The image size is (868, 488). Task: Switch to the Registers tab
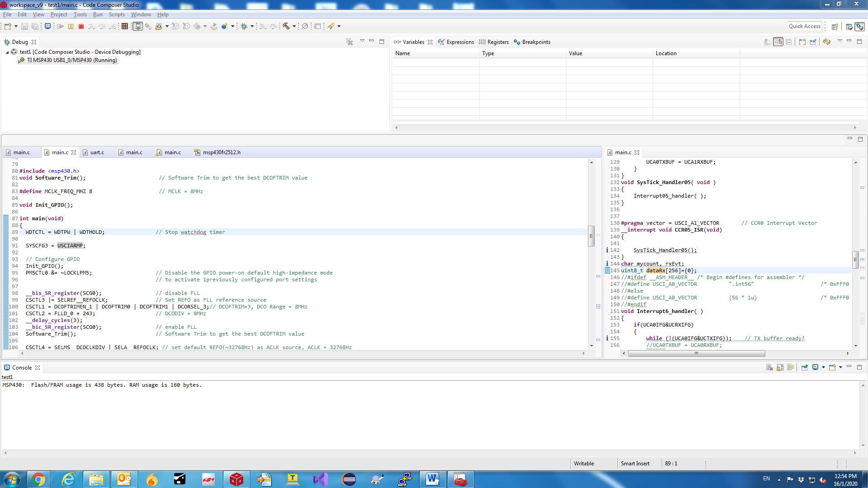pos(498,42)
